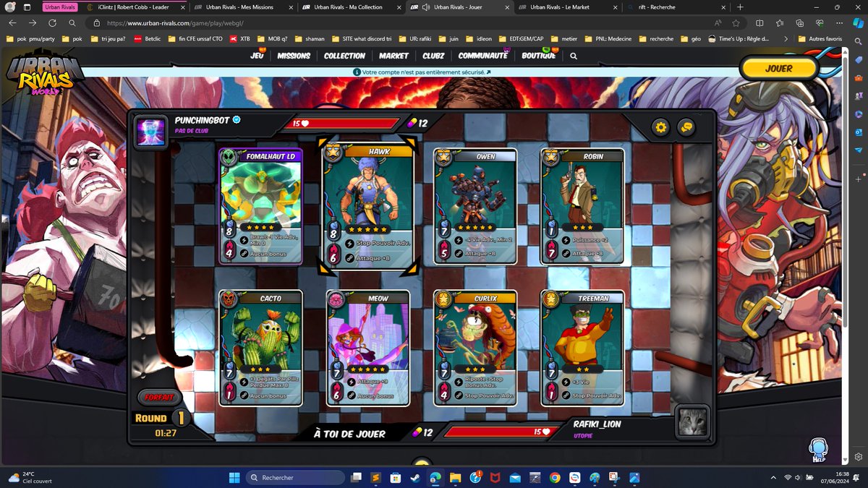Screen dimensions: 868x488
Task: Open Steam from the taskbar
Action: coord(414,477)
